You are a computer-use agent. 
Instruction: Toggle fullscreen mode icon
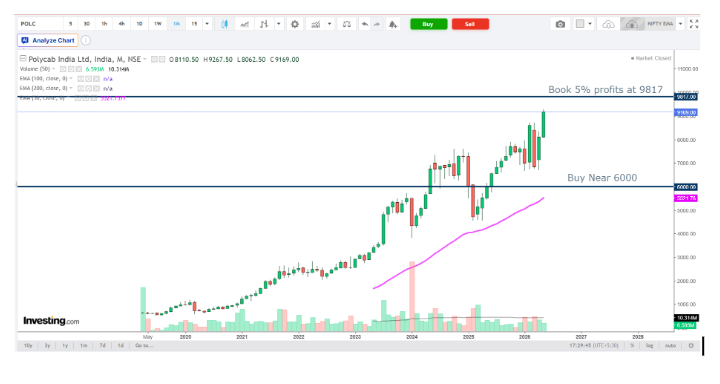tap(694, 24)
